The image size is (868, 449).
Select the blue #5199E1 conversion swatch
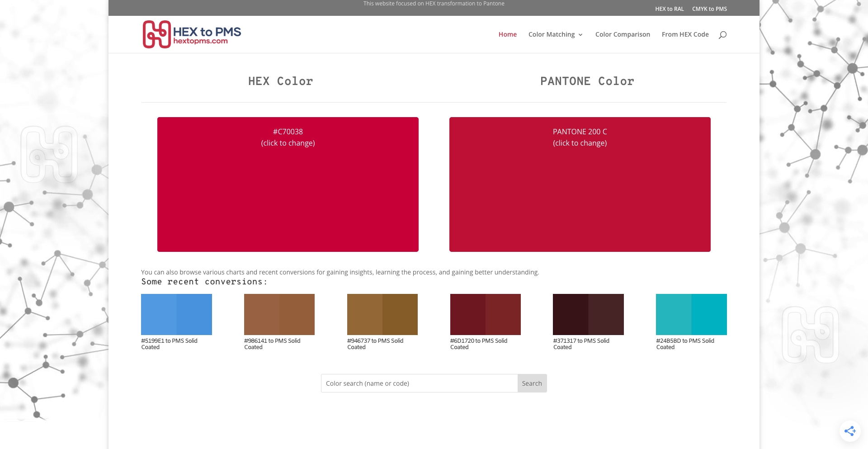coord(176,314)
